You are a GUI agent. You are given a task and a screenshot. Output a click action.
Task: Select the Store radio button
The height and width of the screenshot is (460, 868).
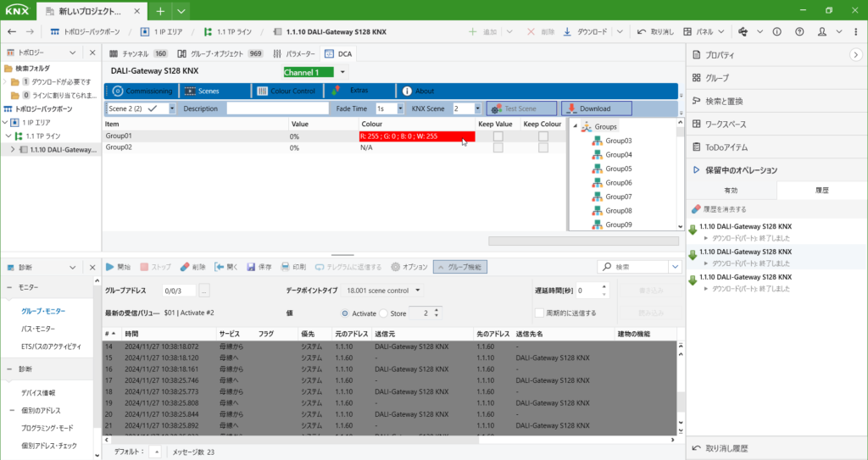[x=384, y=313]
